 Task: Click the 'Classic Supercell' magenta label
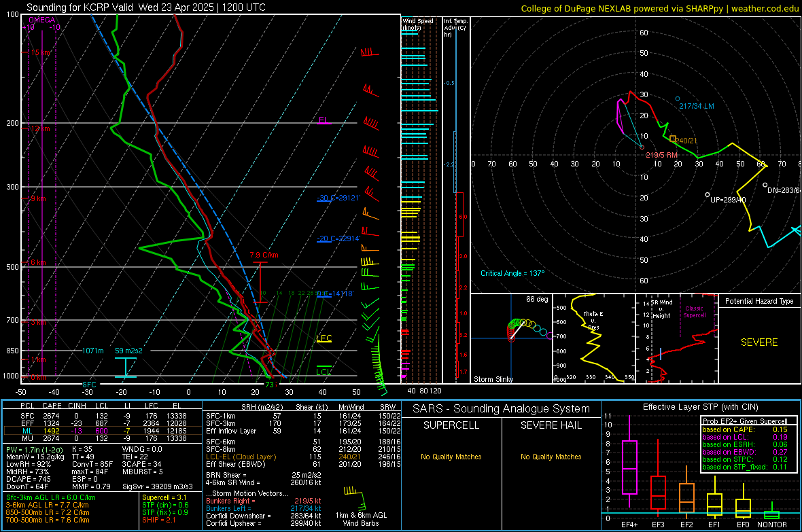pos(695,312)
